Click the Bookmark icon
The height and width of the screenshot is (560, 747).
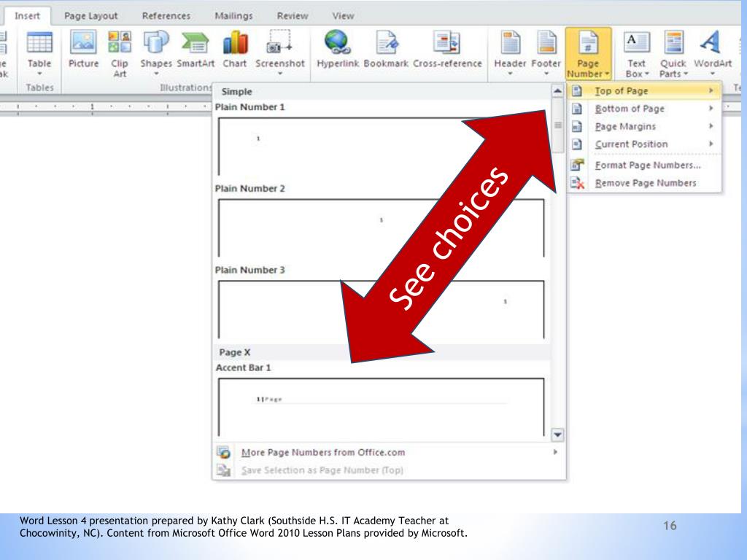pos(387,42)
